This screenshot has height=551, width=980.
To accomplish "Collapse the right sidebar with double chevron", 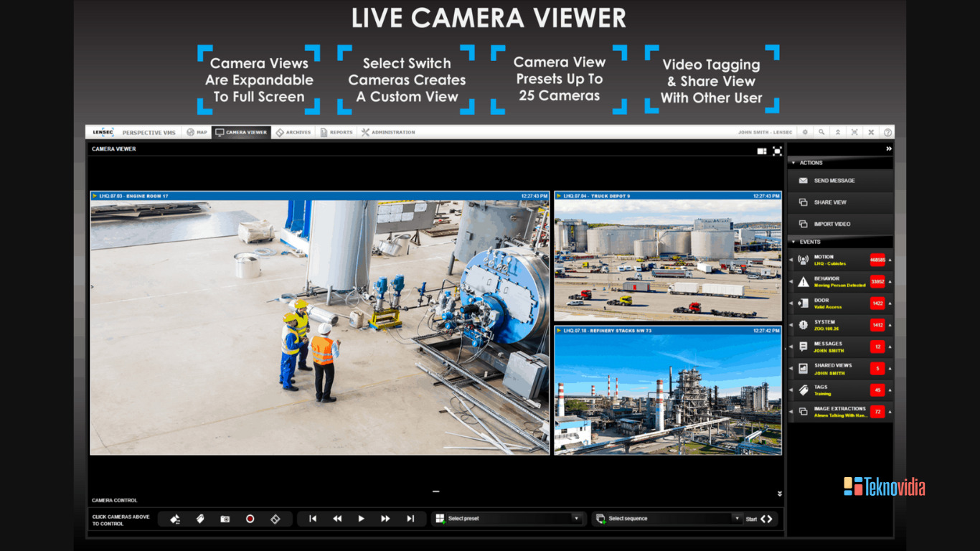I will click(x=888, y=149).
